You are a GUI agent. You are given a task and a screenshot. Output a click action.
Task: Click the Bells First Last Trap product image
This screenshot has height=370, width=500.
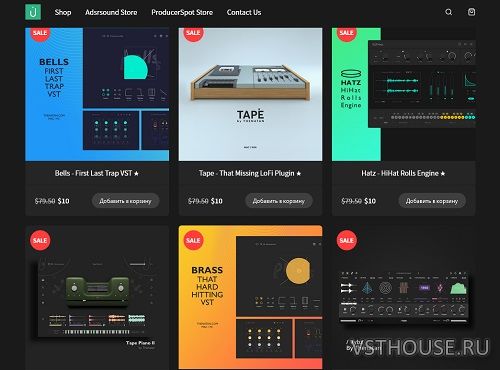[97, 94]
